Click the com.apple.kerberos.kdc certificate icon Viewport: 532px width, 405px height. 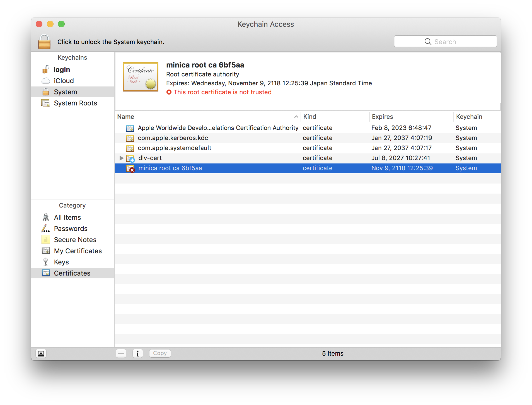pos(130,138)
